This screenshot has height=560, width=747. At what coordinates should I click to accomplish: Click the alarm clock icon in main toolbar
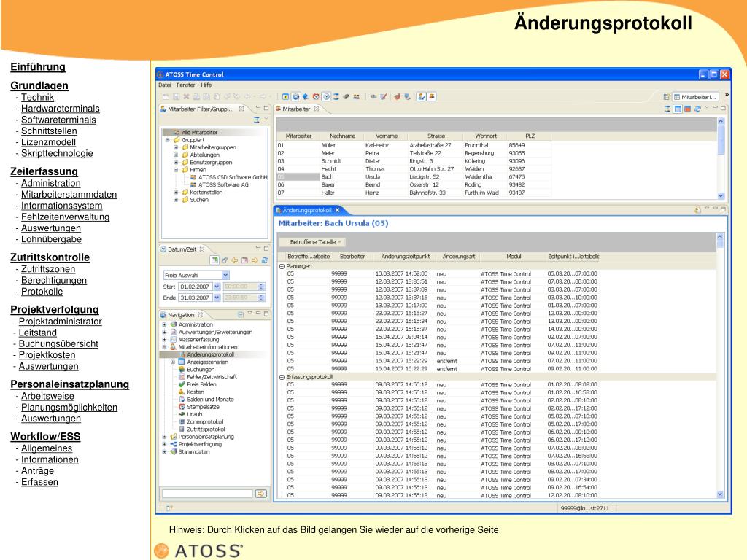(x=316, y=97)
